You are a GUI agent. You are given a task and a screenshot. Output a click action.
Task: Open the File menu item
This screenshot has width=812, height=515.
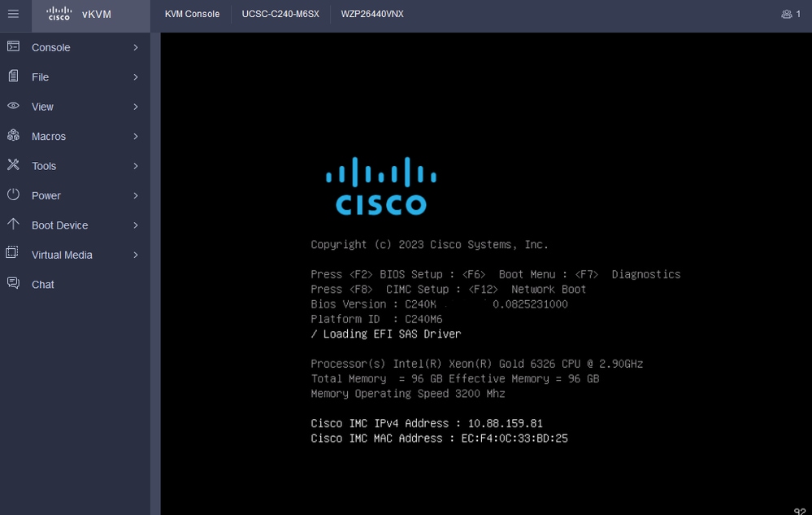click(x=75, y=77)
